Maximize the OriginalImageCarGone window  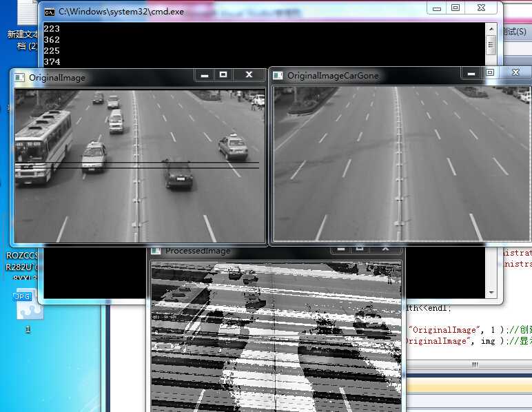coord(490,72)
